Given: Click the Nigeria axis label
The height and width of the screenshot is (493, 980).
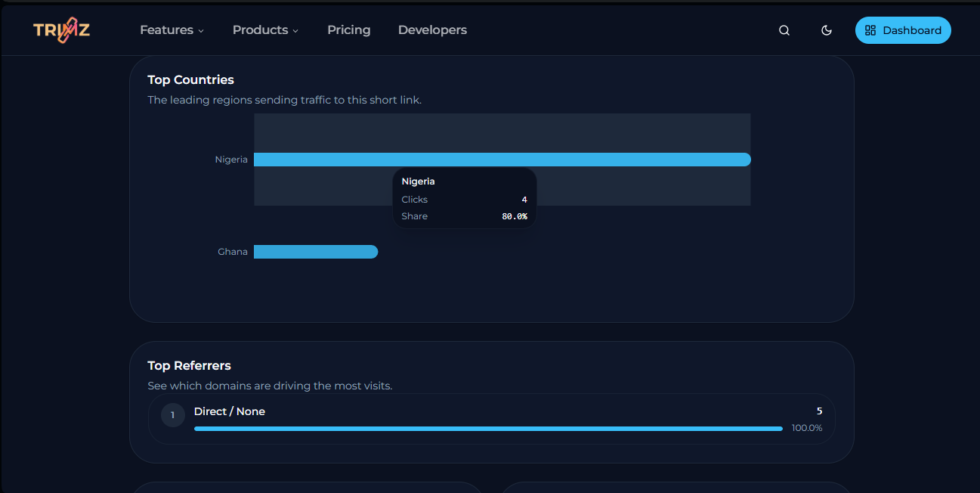Looking at the screenshot, I should [231, 160].
